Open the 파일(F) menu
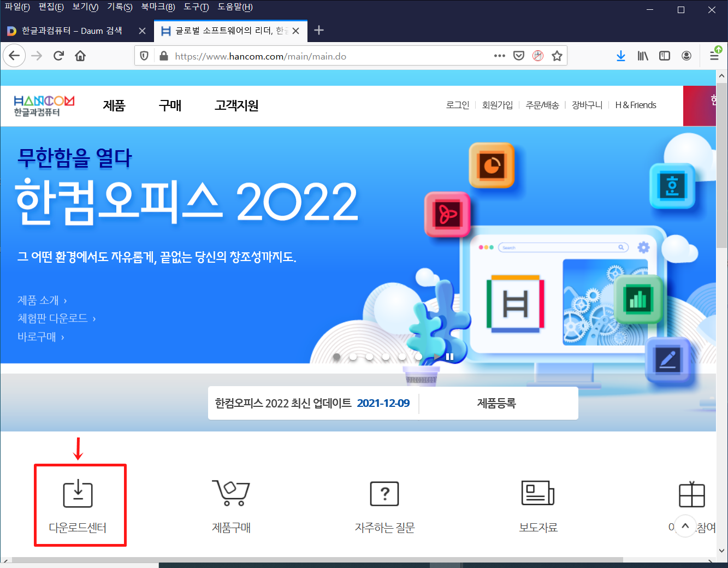Image resolution: width=728 pixels, height=568 pixels. [x=17, y=7]
